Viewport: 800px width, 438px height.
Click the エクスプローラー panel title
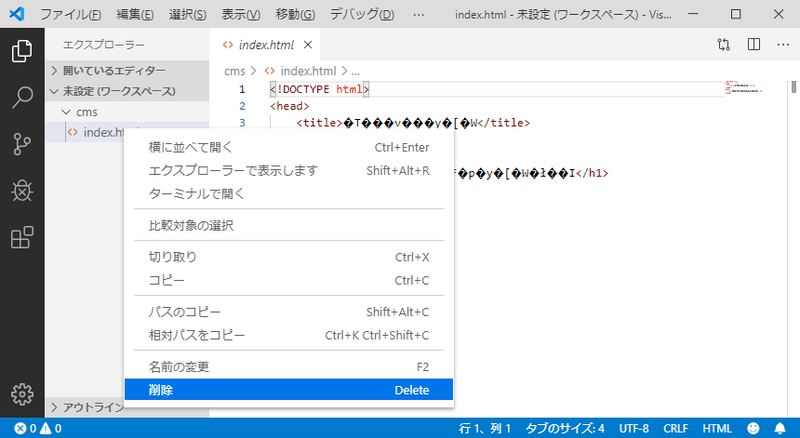point(104,45)
